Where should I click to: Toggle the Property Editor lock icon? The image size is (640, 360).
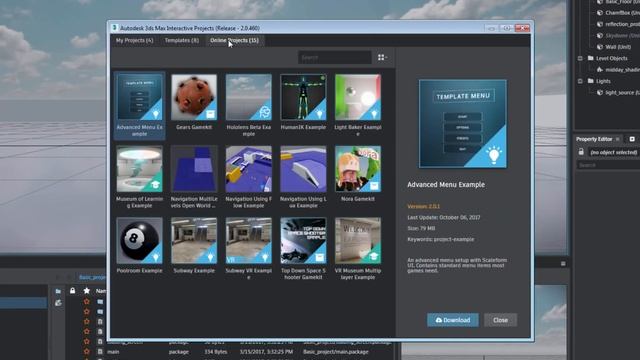pos(581,152)
